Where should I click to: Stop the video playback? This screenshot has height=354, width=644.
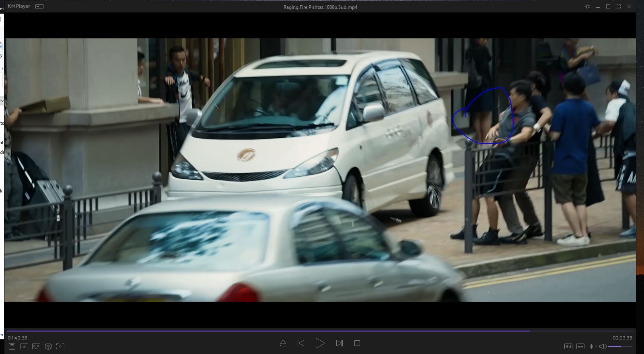pyautogui.click(x=357, y=343)
